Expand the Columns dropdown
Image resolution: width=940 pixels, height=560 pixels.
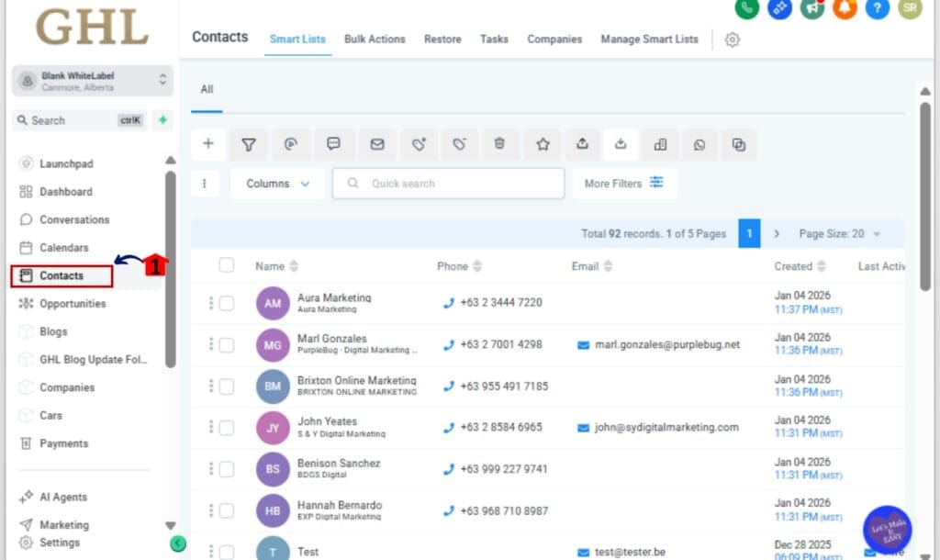[277, 184]
